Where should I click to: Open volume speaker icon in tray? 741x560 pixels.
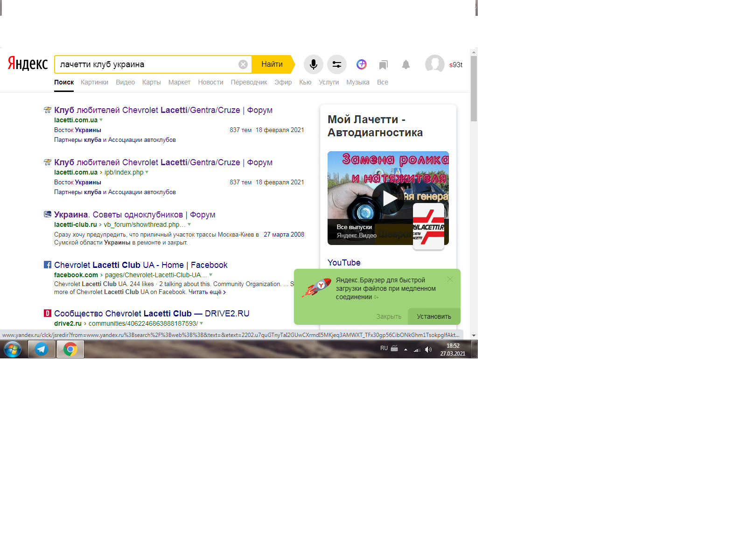[428, 349]
